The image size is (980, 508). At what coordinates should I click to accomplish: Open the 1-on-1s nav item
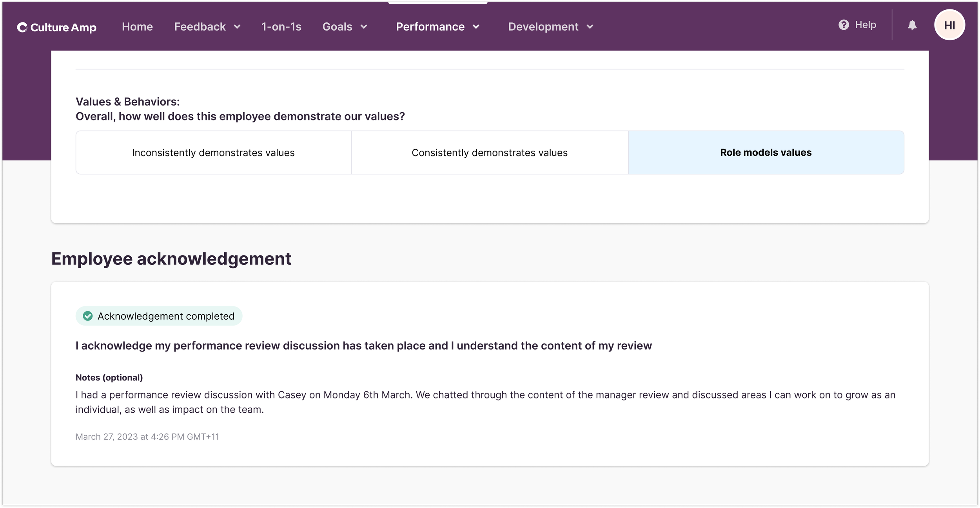click(281, 27)
